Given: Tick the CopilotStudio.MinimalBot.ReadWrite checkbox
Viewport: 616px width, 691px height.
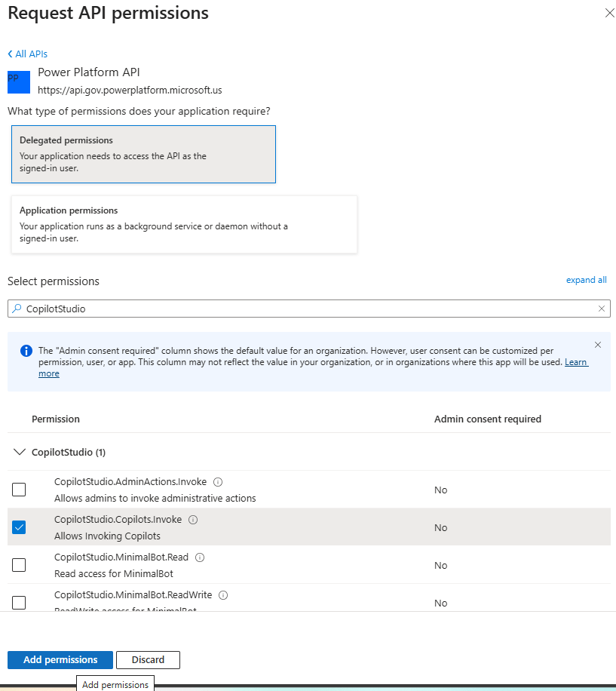Looking at the screenshot, I should (x=19, y=602).
